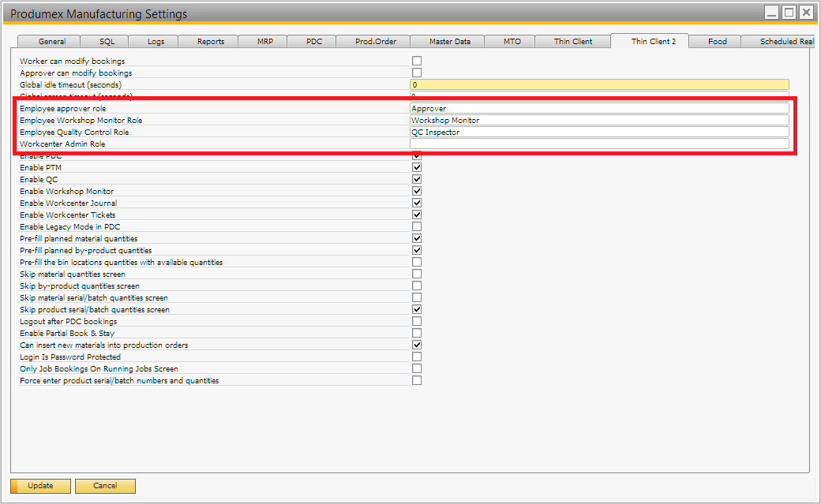Click the Update button

[40, 486]
